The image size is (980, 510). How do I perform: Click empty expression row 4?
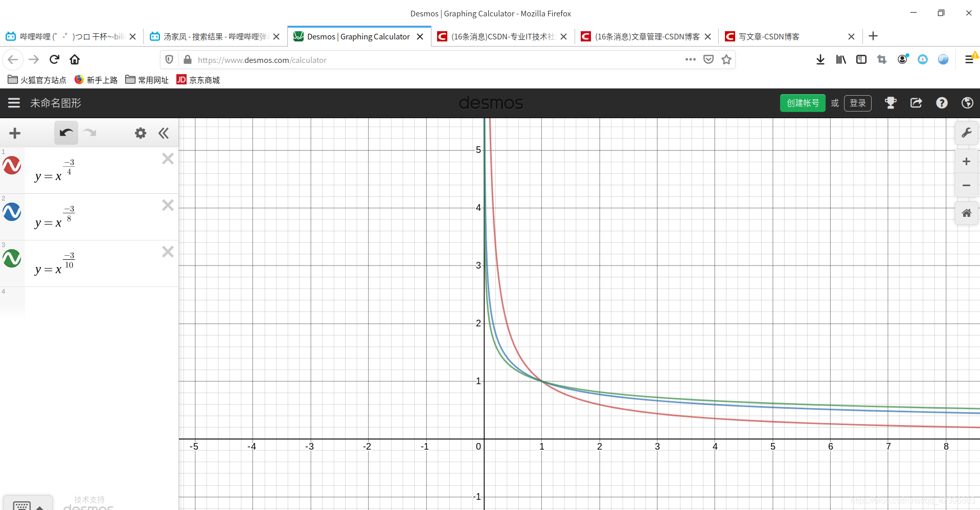pyautogui.click(x=101, y=302)
